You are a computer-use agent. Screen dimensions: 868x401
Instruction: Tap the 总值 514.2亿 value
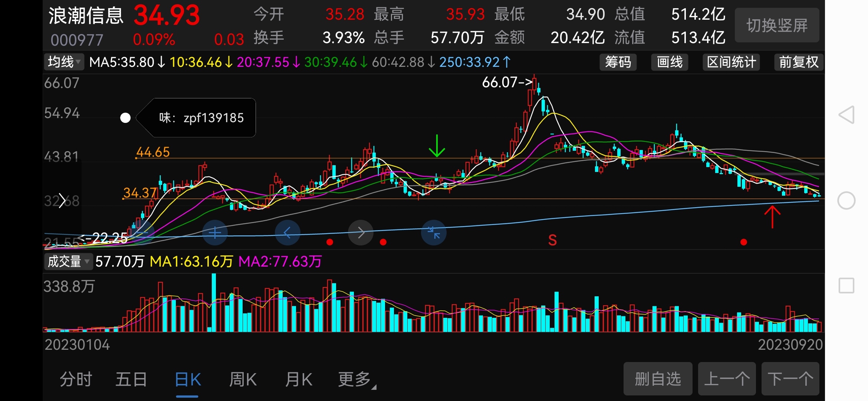(698, 14)
